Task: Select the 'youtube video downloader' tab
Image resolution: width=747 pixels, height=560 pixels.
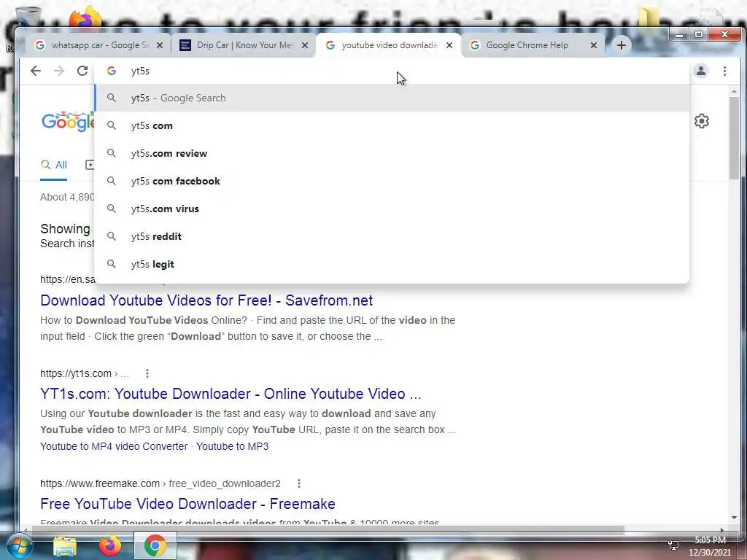Action: point(388,45)
